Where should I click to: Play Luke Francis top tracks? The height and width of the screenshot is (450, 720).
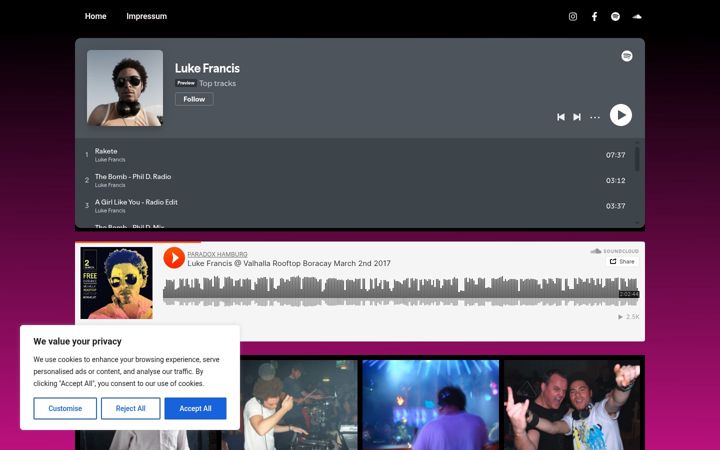620,115
